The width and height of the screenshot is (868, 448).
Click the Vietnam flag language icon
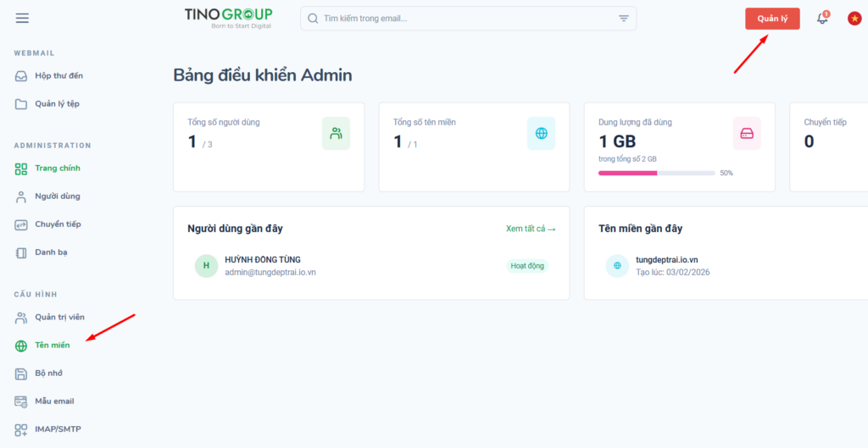pos(854,19)
